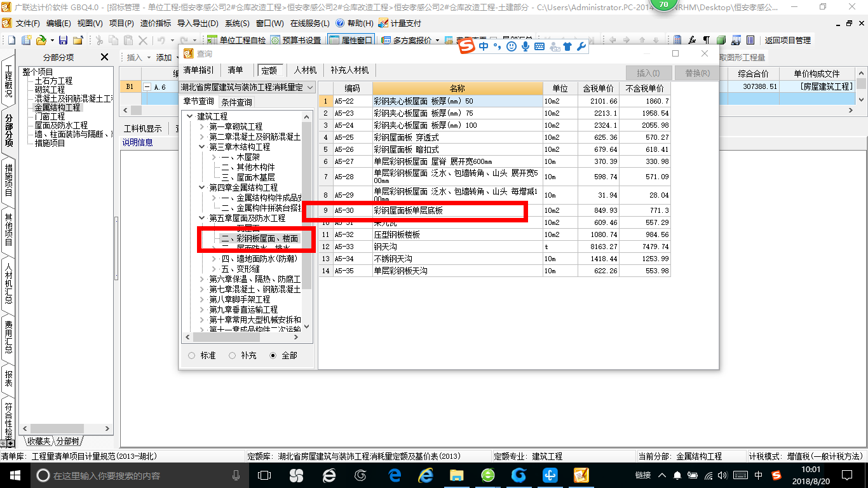Viewport: 868px width, 488px height.
Task: Click the calculator icon in toolbar
Action: point(677,40)
